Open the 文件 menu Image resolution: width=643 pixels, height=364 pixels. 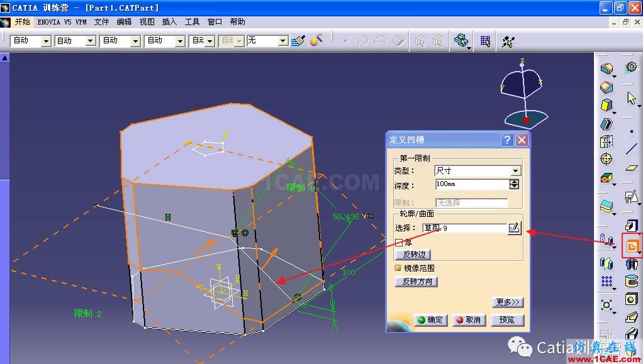coord(101,21)
